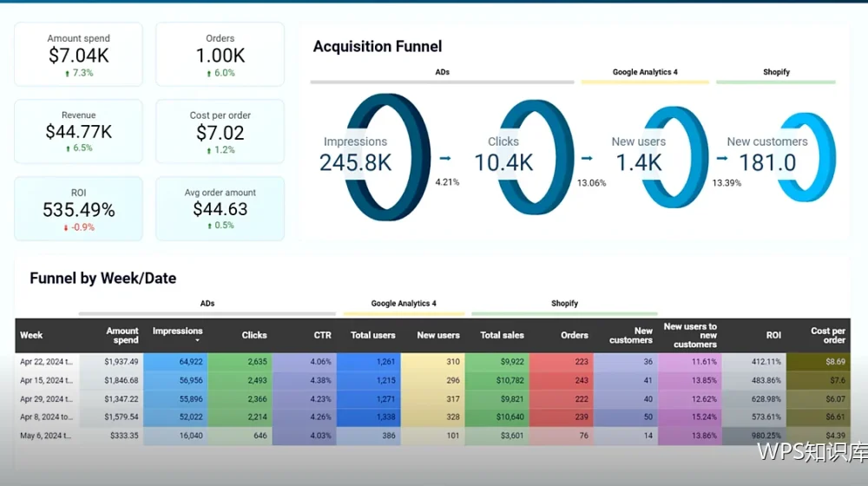868x486 pixels.
Task: Click the Impressions 245.8K funnel ring
Action: (375, 157)
